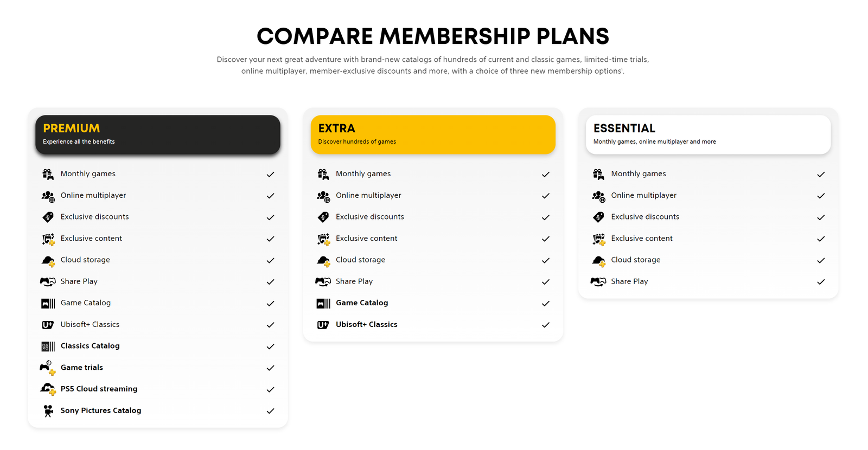Screen dimensions: 868x450
Task: Click the checkmark beside Essential Monthly games
Action: pyautogui.click(x=821, y=175)
